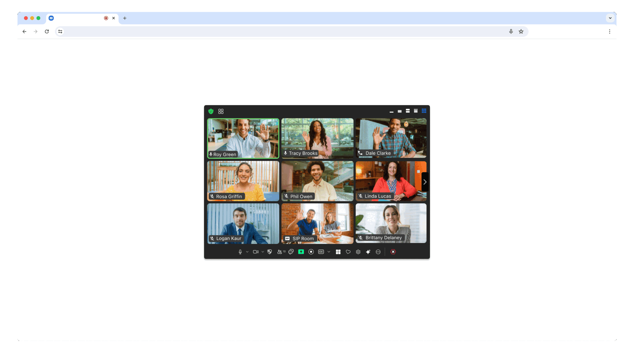Switch to grid view layout
Viewport: 634px width, 364px height.
pyautogui.click(x=423, y=111)
